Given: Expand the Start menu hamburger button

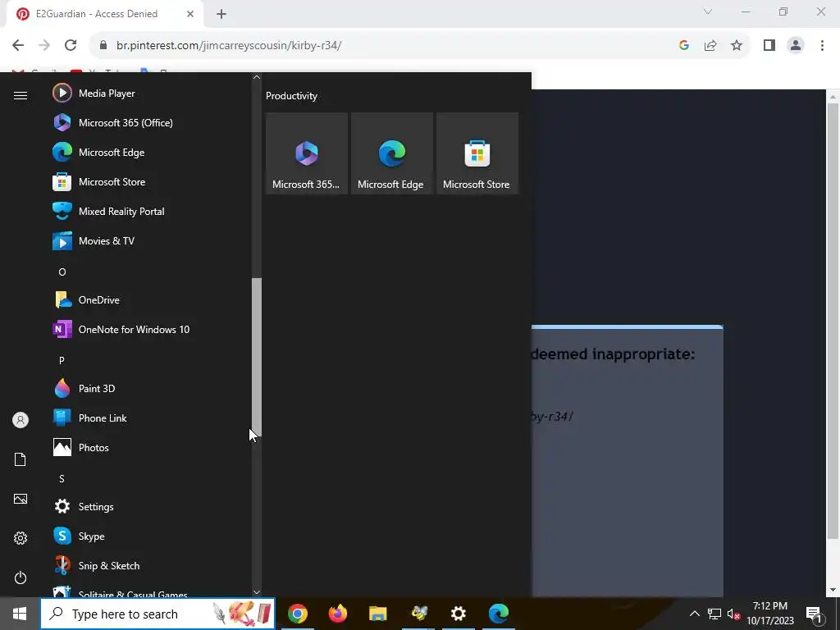Looking at the screenshot, I should pyautogui.click(x=21, y=95).
